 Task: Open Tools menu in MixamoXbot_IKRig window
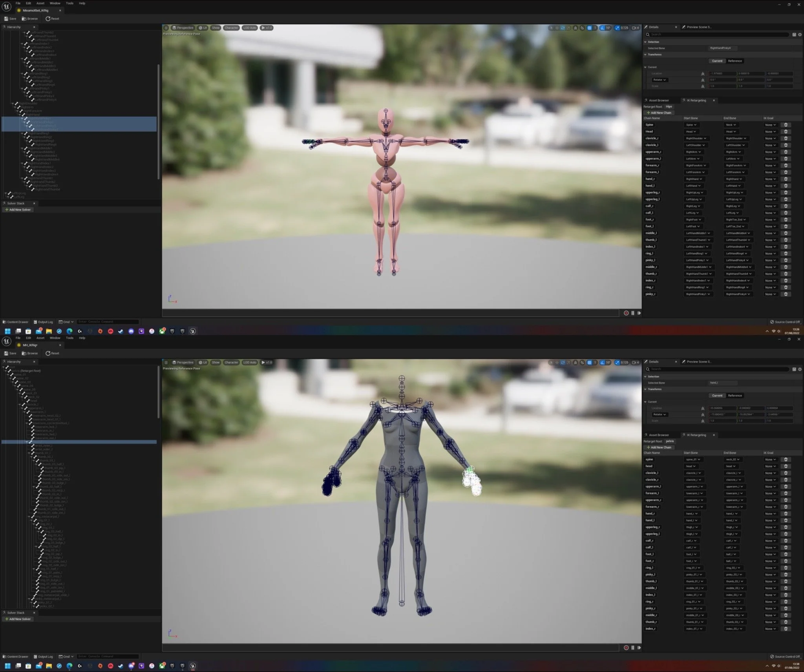(x=69, y=3)
